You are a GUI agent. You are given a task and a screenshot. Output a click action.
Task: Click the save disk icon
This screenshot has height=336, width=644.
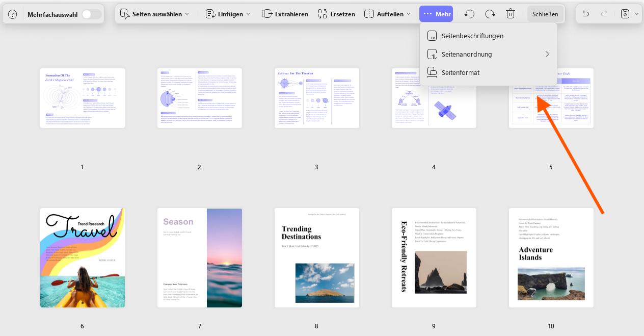[625, 14]
